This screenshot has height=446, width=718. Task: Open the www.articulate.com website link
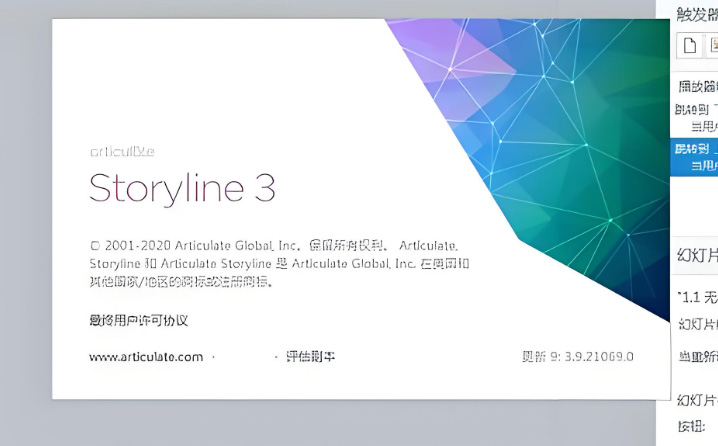point(146,357)
